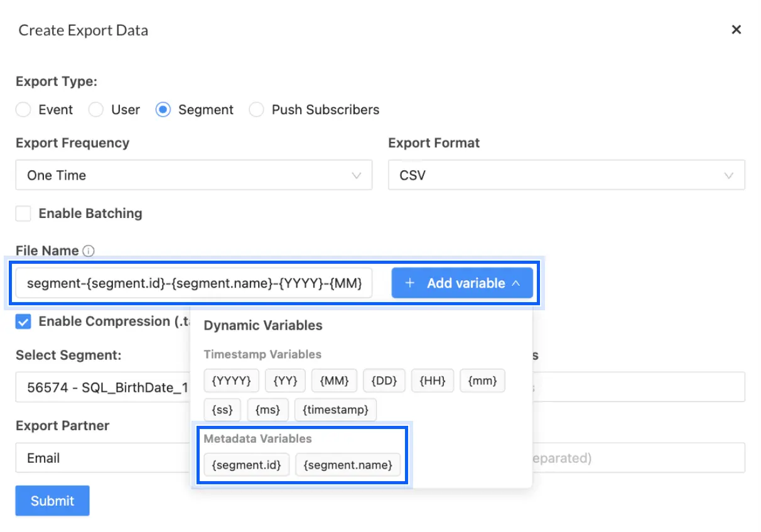Insert the {DD} timestamp variable
761x532 pixels.
coord(384,380)
